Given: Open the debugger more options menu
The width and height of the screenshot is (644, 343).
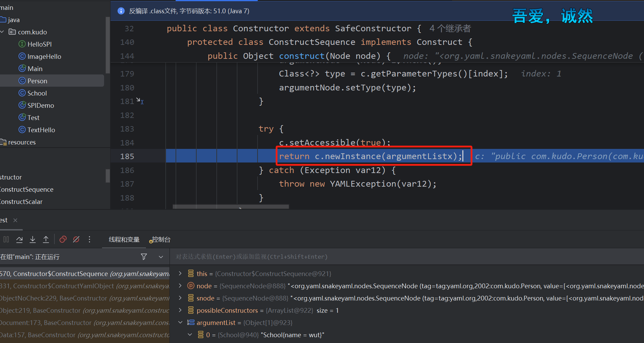Looking at the screenshot, I should [89, 239].
